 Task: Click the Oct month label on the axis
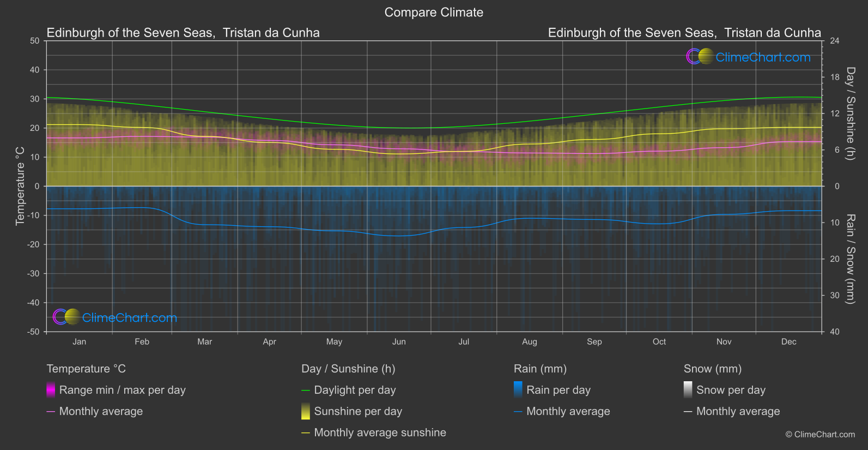659,341
